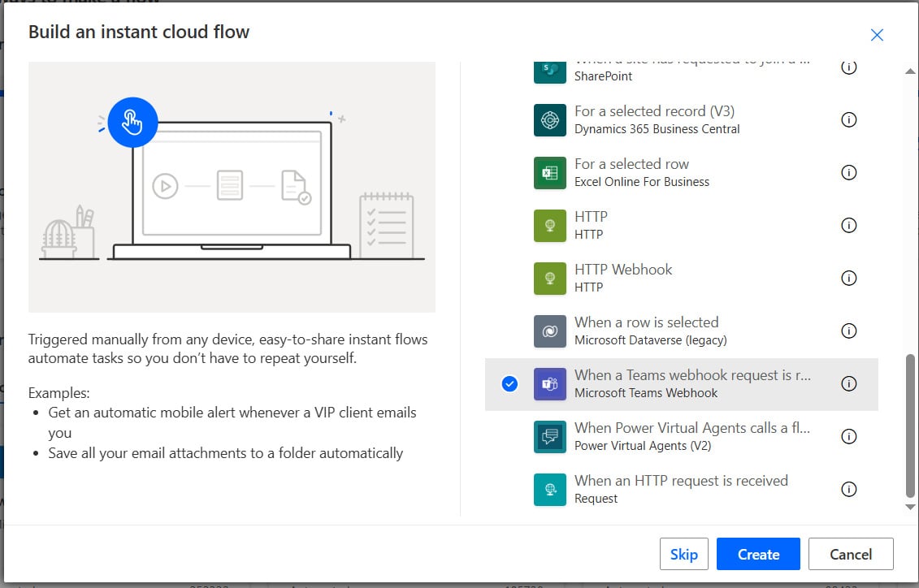
Task: Click the Excel Online For Business label
Action: pyautogui.click(x=642, y=182)
